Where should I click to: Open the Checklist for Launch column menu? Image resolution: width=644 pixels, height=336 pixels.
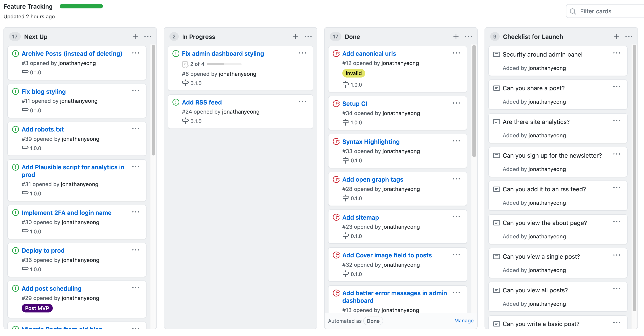(x=629, y=36)
